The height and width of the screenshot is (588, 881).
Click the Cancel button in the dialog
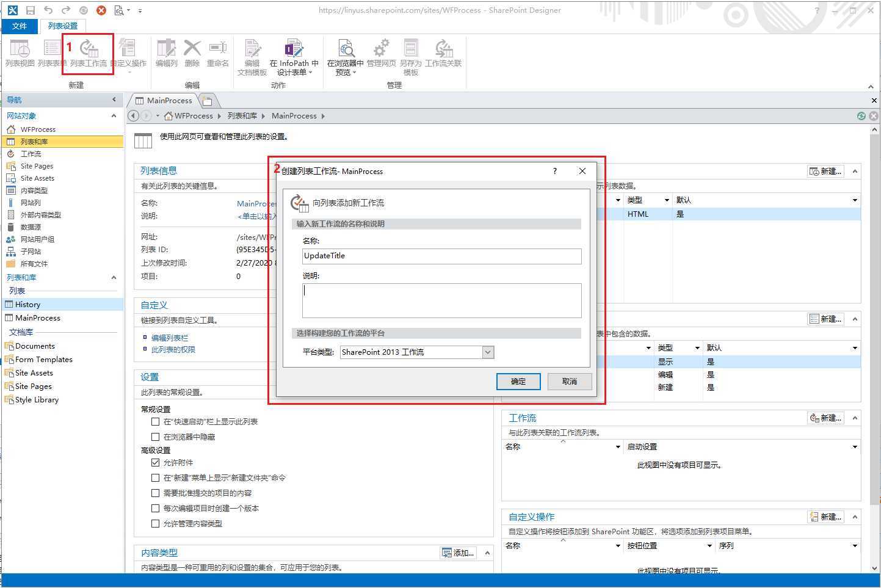570,381
